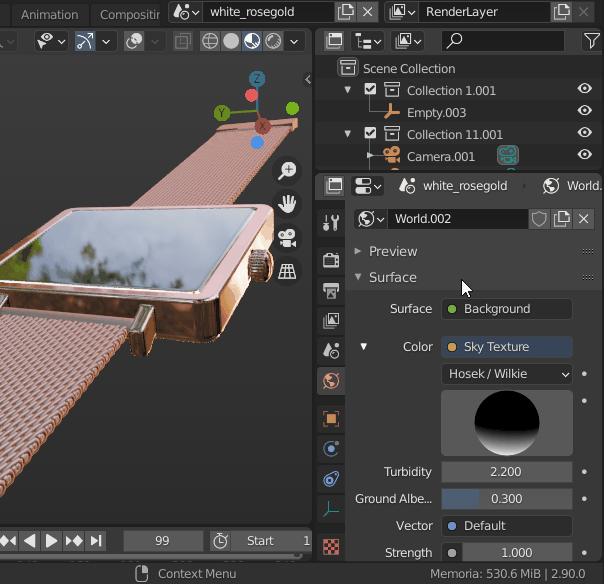Screen dimensions: 604x584
Task: Click the outliner search field
Action: [503, 41]
